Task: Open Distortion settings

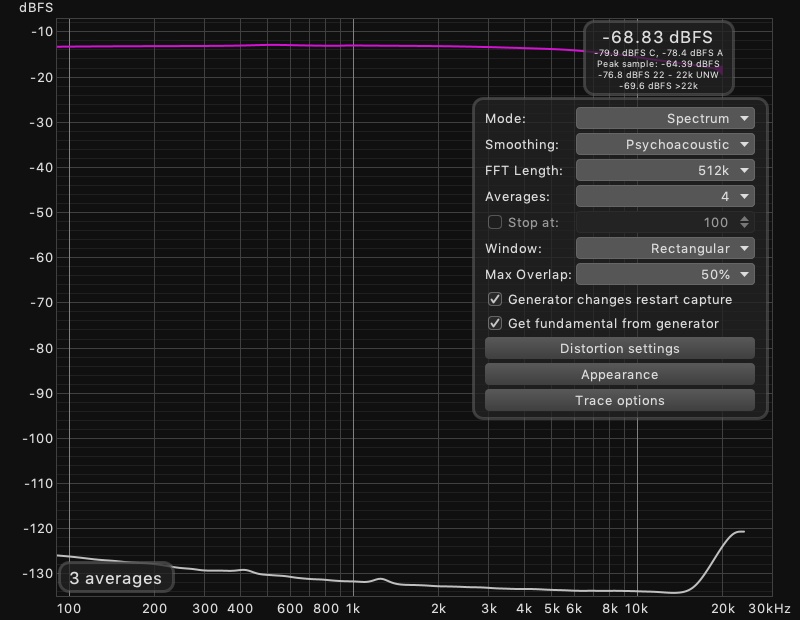Action: [619, 349]
